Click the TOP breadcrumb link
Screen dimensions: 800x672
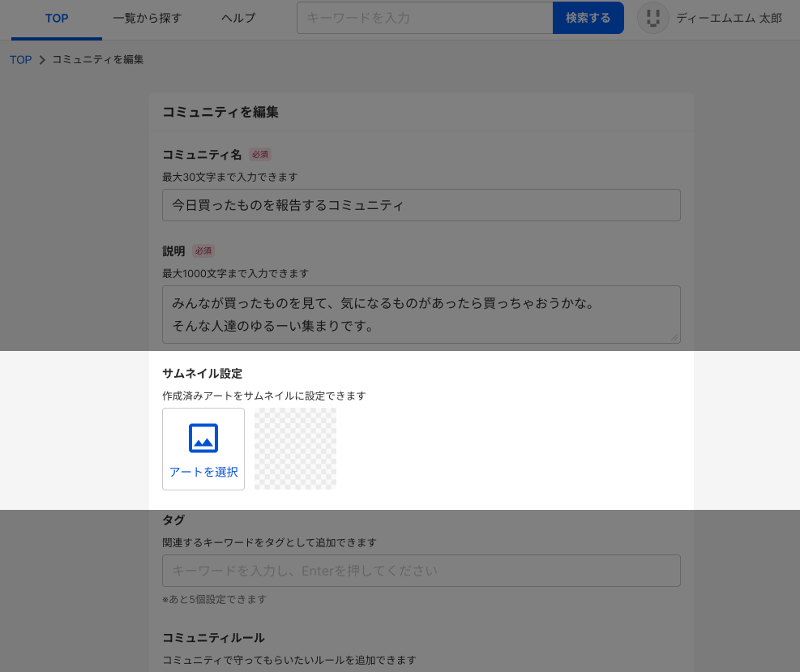point(20,60)
